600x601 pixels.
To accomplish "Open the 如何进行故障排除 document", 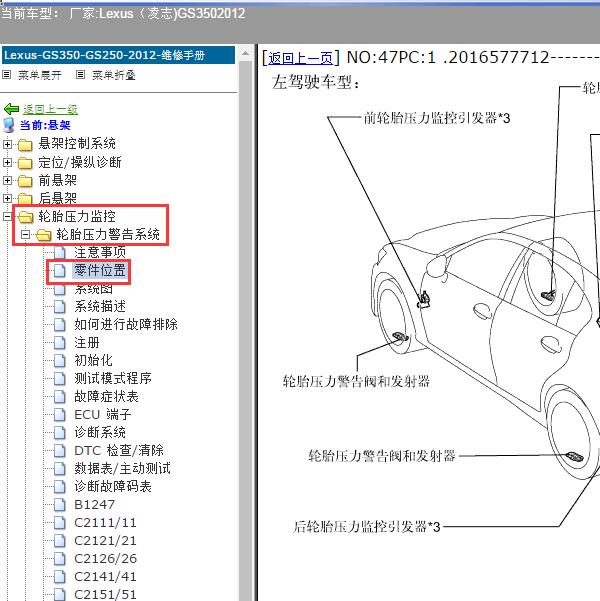I will tap(126, 325).
